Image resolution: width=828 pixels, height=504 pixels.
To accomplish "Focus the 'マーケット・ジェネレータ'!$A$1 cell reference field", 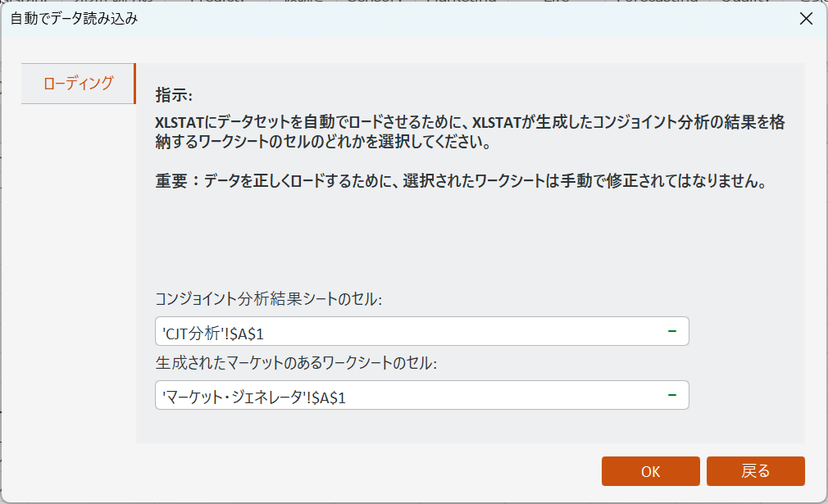I will pos(410,396).
